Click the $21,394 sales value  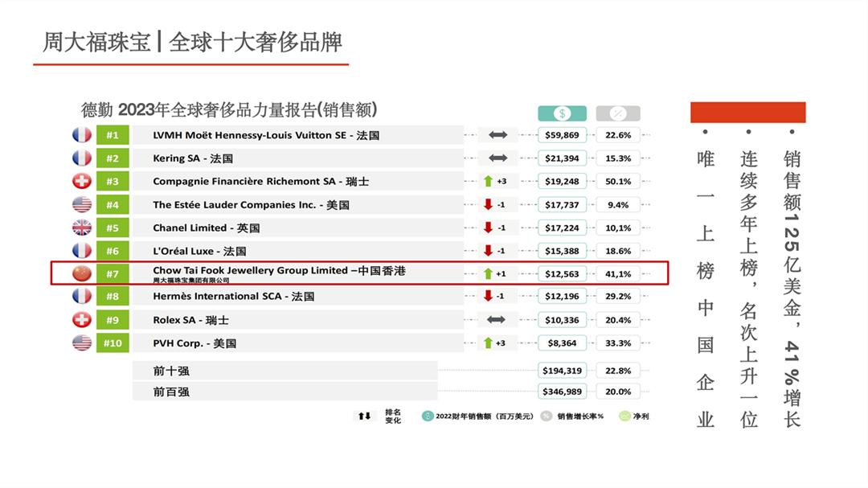coord(562,158)
